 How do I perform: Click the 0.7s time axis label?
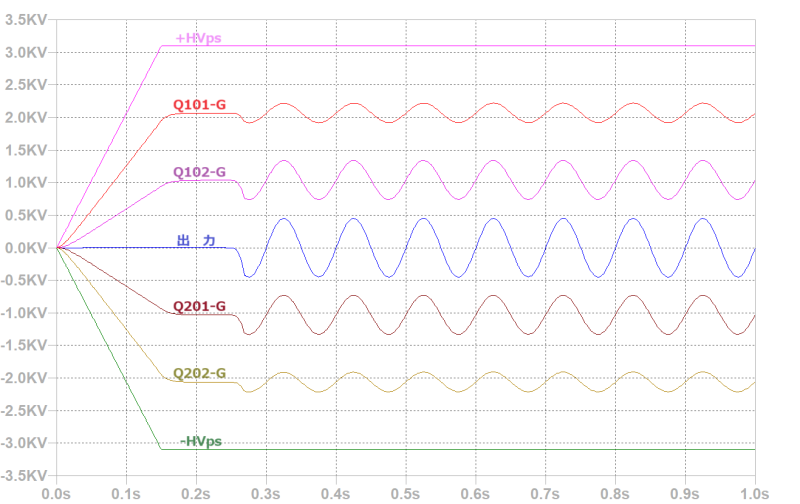coord(545,494)
